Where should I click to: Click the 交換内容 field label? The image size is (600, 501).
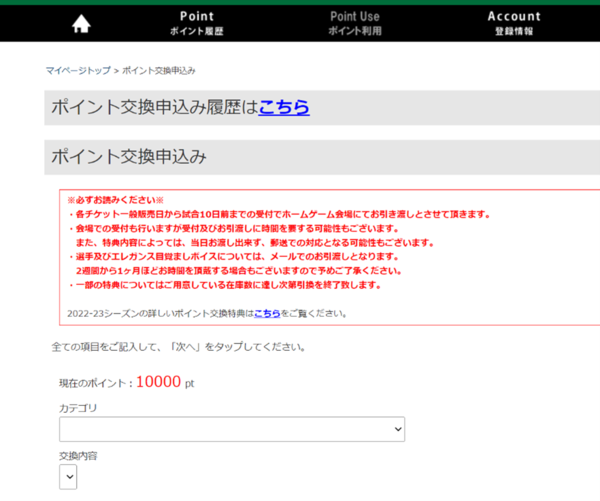(79, 456)
